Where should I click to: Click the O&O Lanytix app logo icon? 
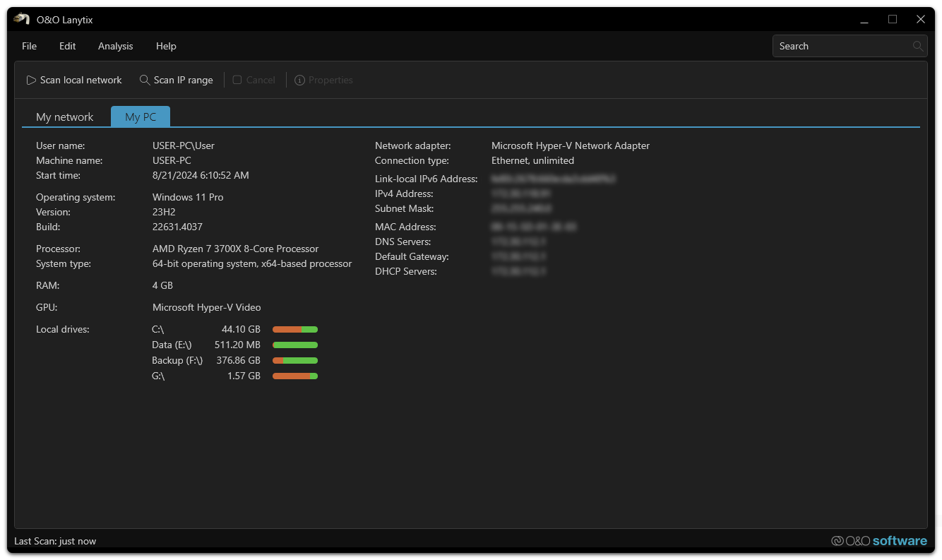(21, 19)
